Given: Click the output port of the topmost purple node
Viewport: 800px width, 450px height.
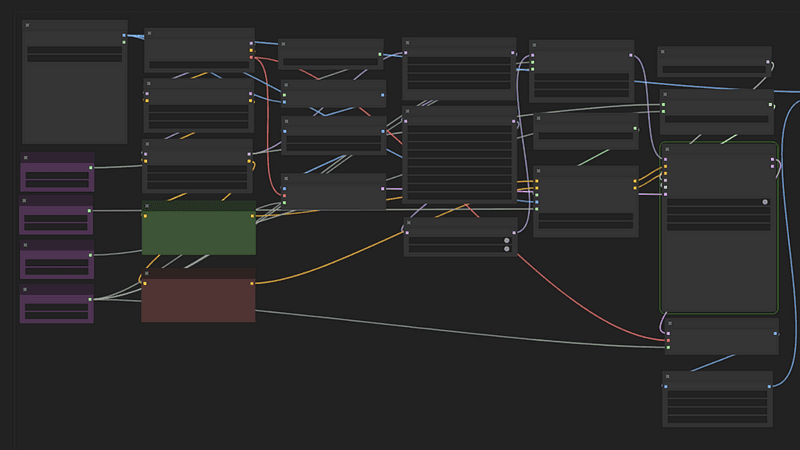Looking at the screenshot, I should pos(91,168).
